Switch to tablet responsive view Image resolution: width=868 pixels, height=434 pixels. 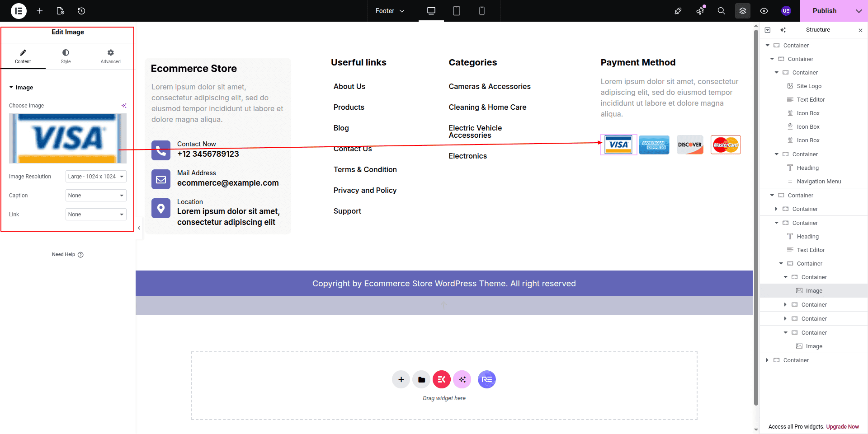pos(457,11)
